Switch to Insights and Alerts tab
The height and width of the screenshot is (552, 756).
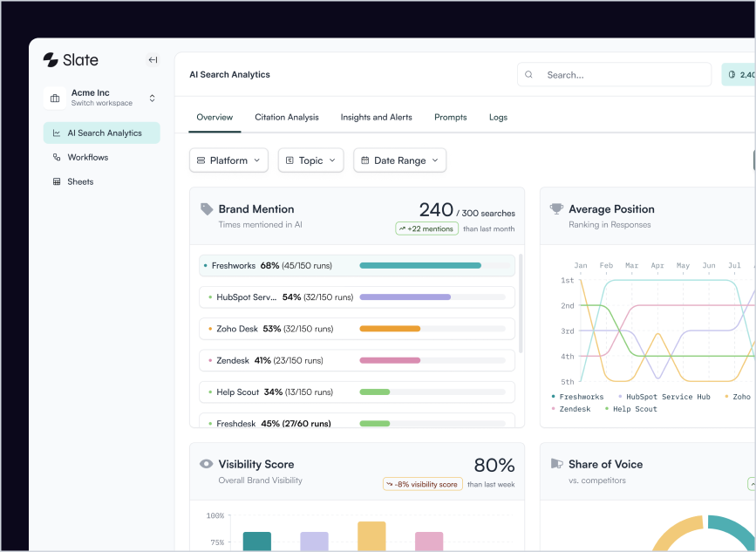[x=377, y=117]
